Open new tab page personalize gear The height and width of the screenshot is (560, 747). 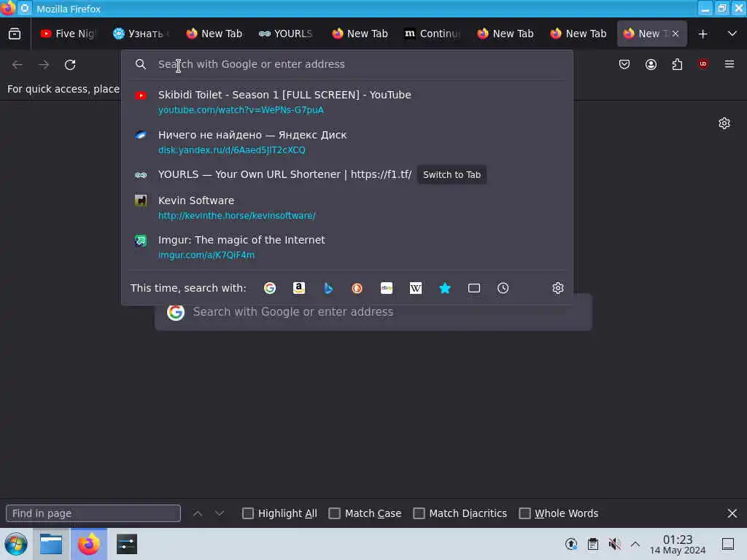coord(724,123)
